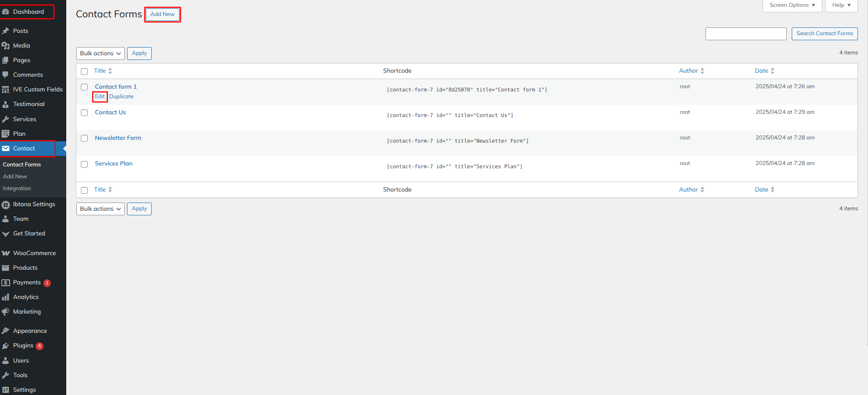The height and width of the screenshot is (395, 868).
Task: Open the Services Plan form link
Action: (114, 164)
